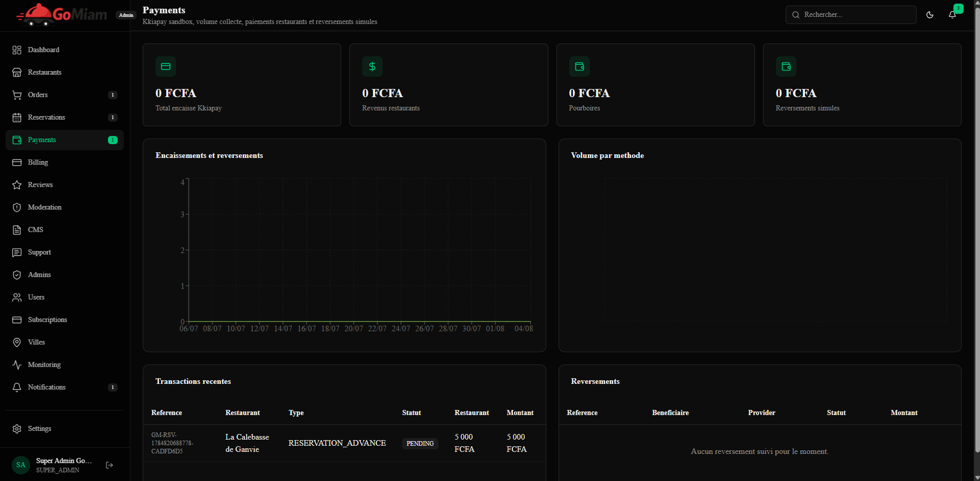Select the Payments menu item
980x481 pixels.
click(64, 140)
